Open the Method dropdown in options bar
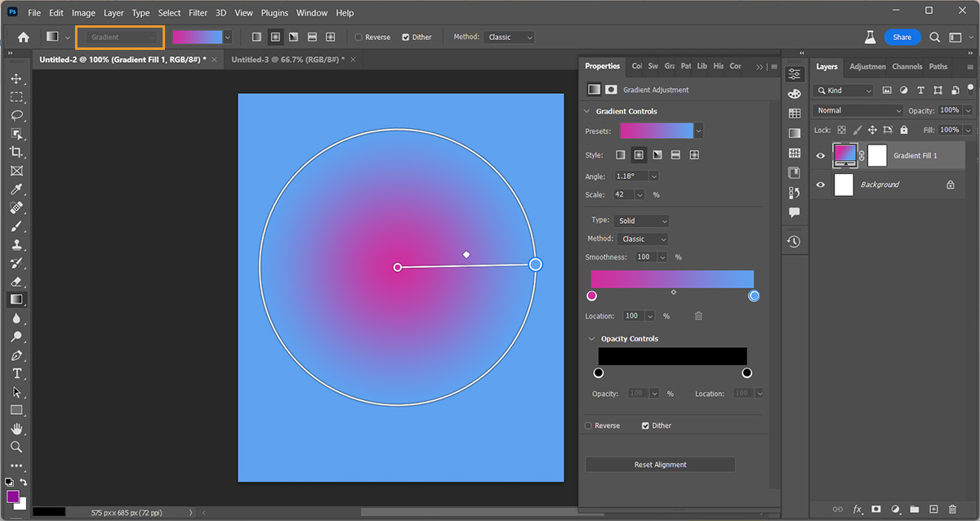Image resolution: width=980 pixels, height=521 pixels. coord(509,38)
